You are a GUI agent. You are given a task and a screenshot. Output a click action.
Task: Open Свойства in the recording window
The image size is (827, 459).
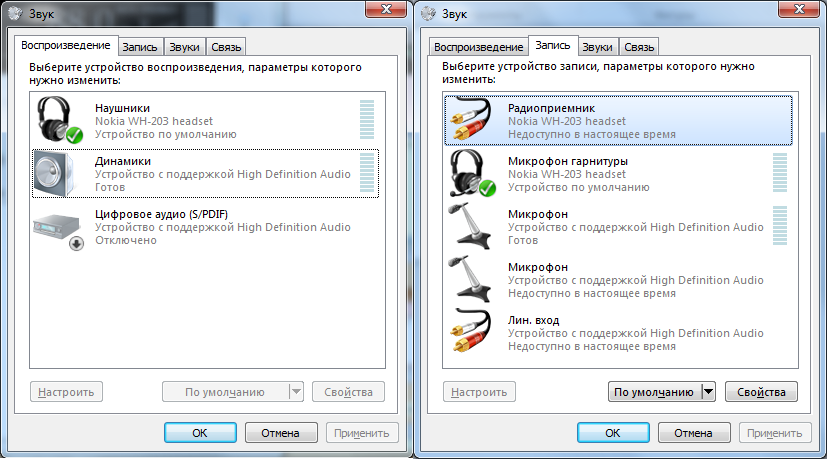click(760, 392)
